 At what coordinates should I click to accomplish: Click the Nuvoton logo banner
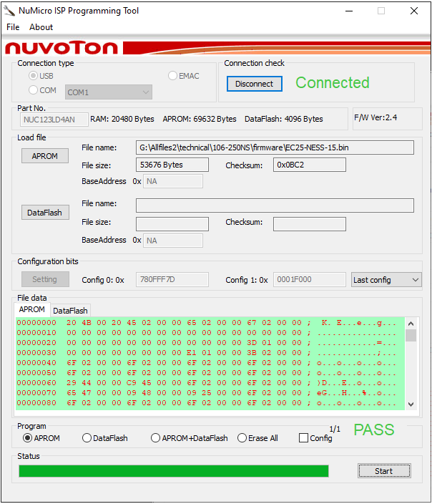click(216, 48)
